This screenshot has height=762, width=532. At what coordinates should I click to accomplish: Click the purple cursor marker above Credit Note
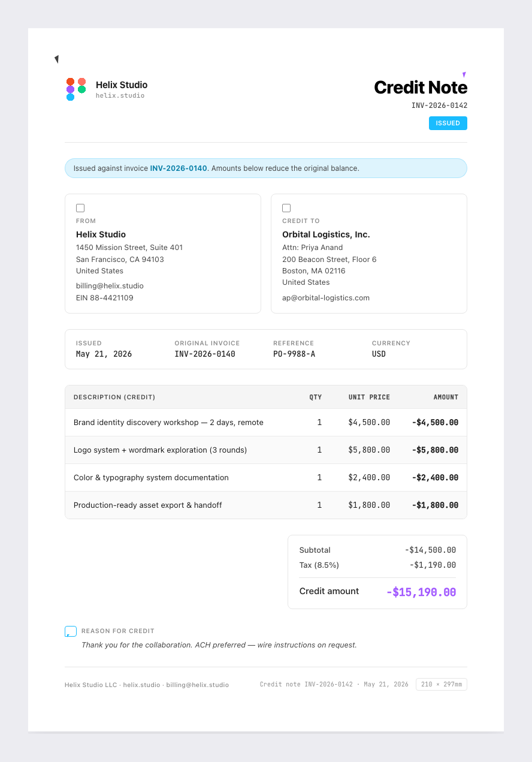click(464, 75)
